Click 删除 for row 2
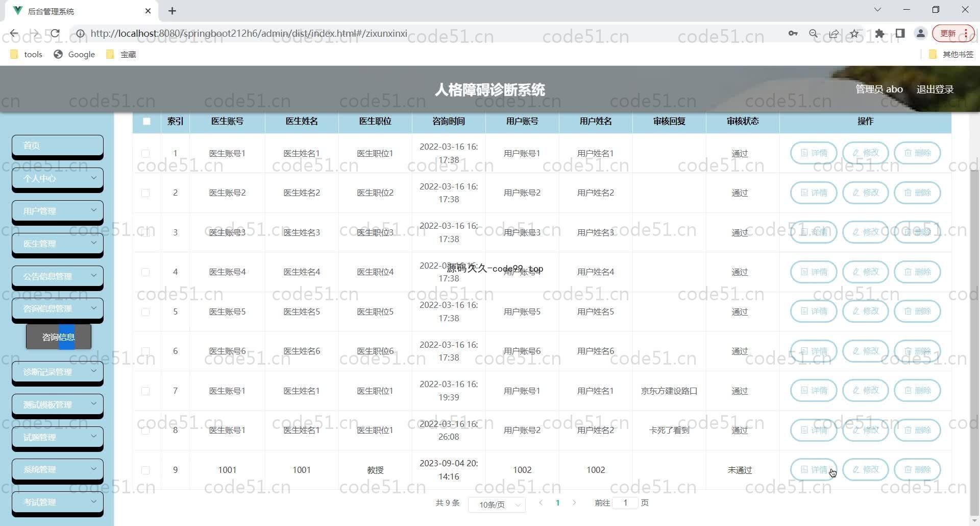Image resolution: width=980 pixels, height=526 pixels. click(x=917, y=193)
